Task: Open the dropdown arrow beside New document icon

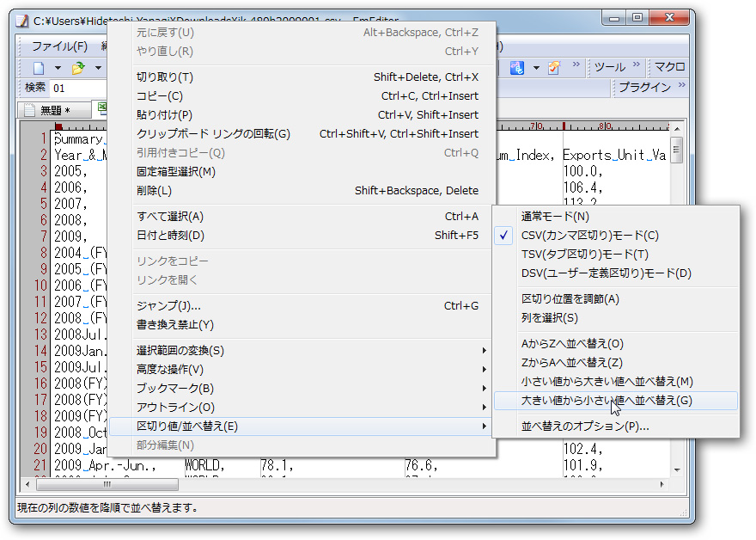Action: click(58, 68)
